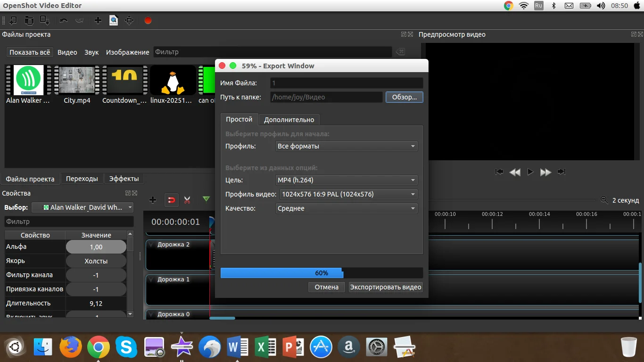Viewport: 644px width, 362px height.
Task: Click the red Export Video record icon
Action: 148,21
